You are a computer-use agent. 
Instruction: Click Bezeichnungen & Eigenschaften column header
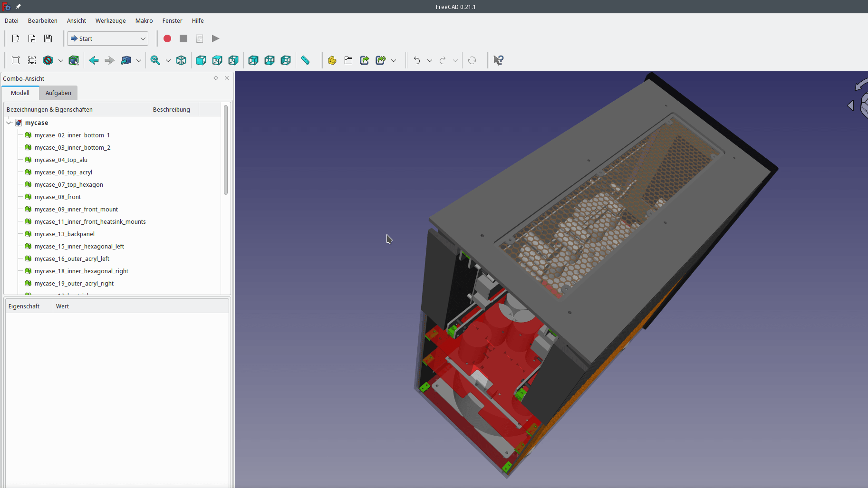coord(77,109)
